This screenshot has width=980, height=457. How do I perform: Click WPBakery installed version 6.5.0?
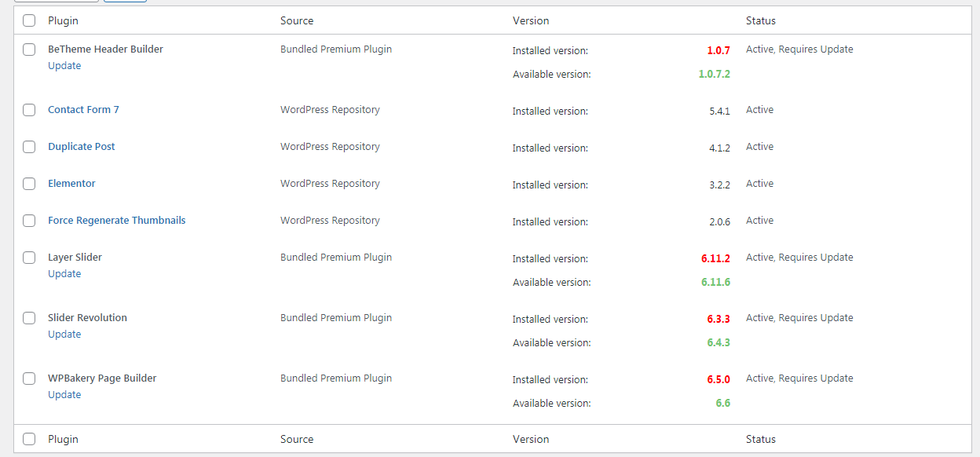click(x=719, y=379)
